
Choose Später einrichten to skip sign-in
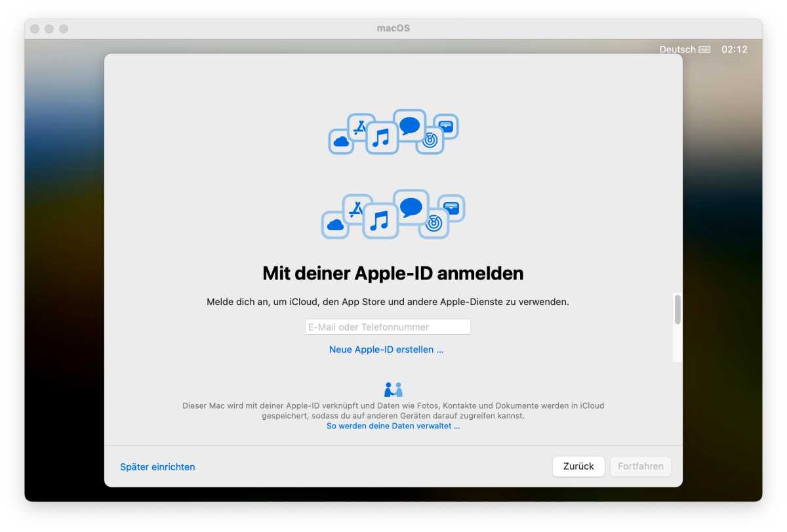(157, 467)
